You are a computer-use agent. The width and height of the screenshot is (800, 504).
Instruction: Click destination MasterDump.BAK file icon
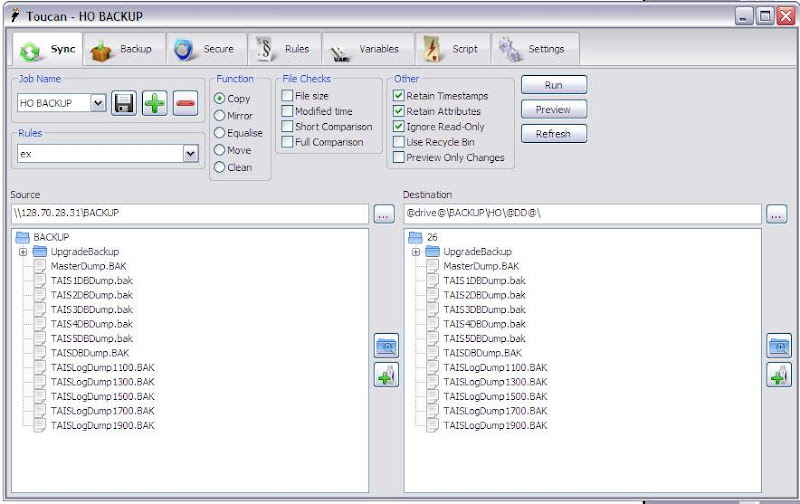tap(433, 266)
